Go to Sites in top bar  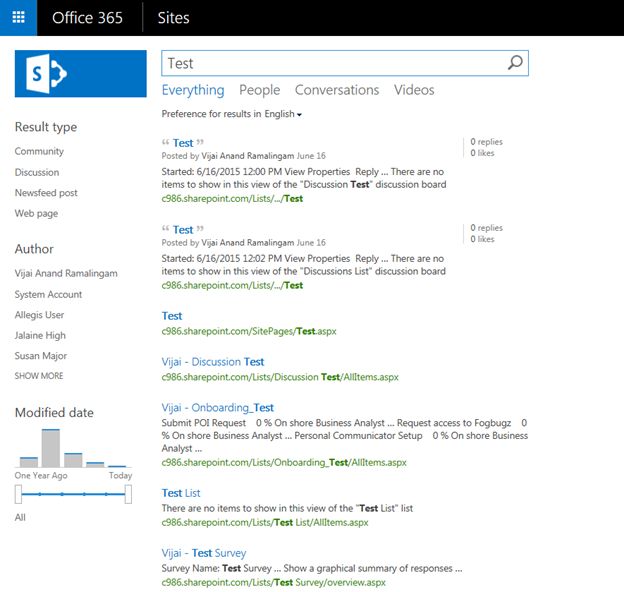pyautogui.click(x=173, y=18)
